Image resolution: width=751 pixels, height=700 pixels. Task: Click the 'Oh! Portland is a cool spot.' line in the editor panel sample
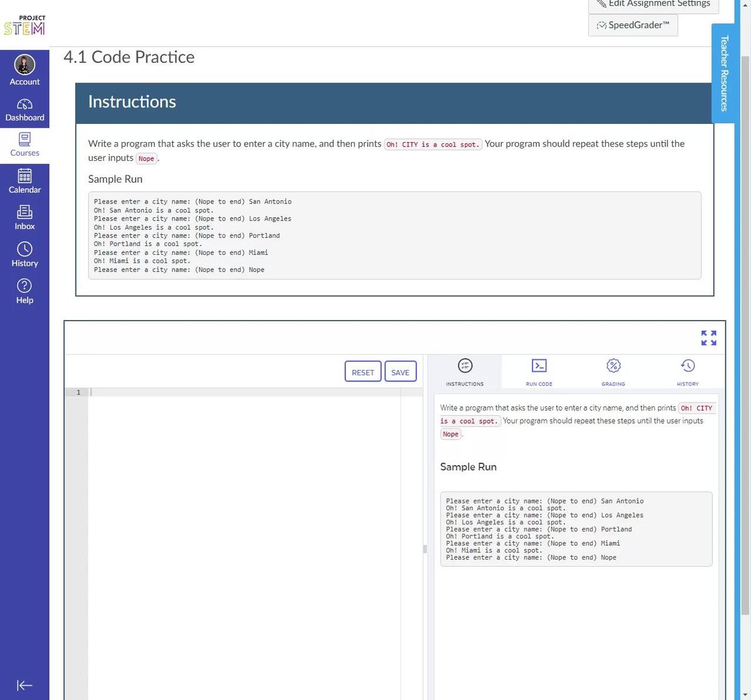click(499, 537)
